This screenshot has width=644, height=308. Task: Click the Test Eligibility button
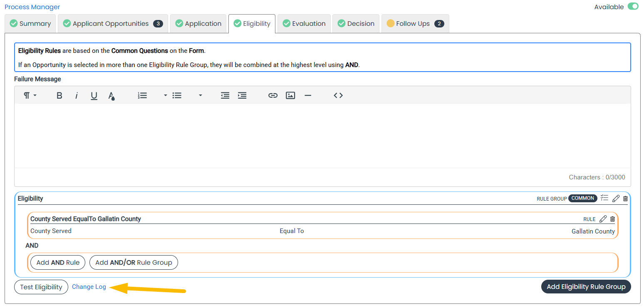click(x=41, y=287)
